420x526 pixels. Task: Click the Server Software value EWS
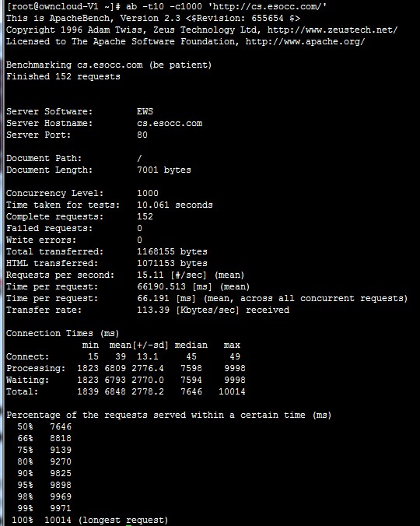tap(145, 111)
